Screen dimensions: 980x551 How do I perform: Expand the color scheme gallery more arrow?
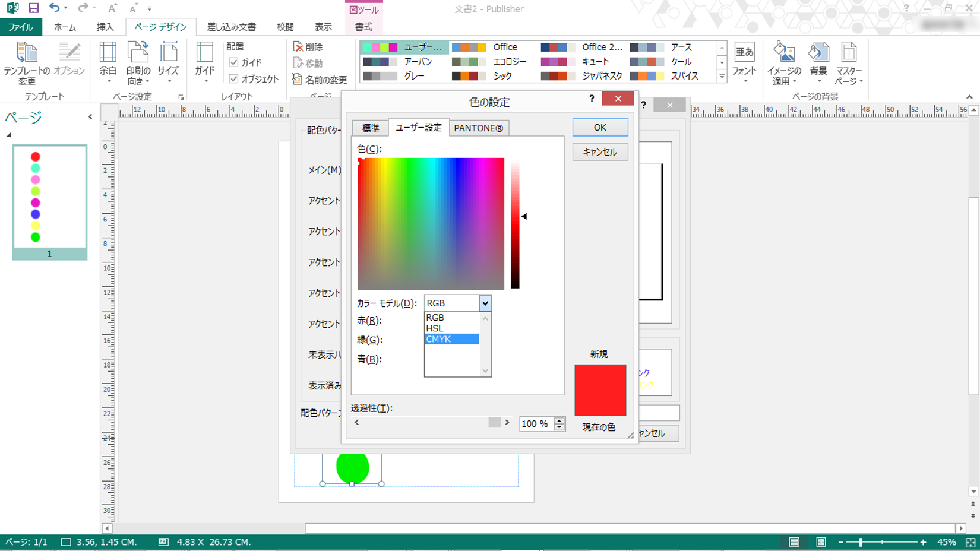pos(722,77)
